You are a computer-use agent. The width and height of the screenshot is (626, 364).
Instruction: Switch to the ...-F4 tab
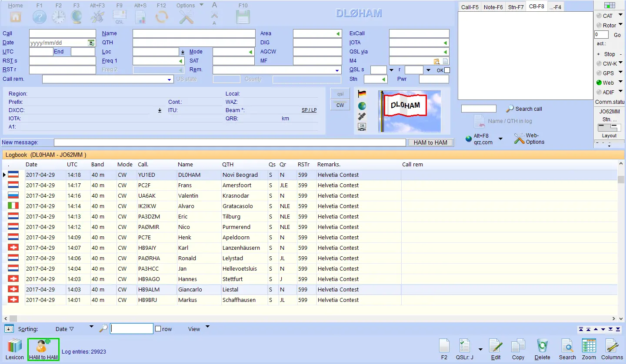tap(556, 7)
